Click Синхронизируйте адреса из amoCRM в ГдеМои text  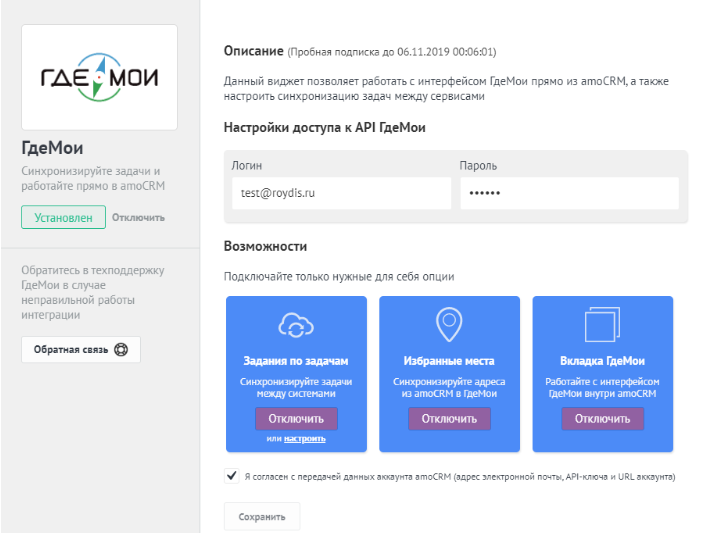(449, 387)
